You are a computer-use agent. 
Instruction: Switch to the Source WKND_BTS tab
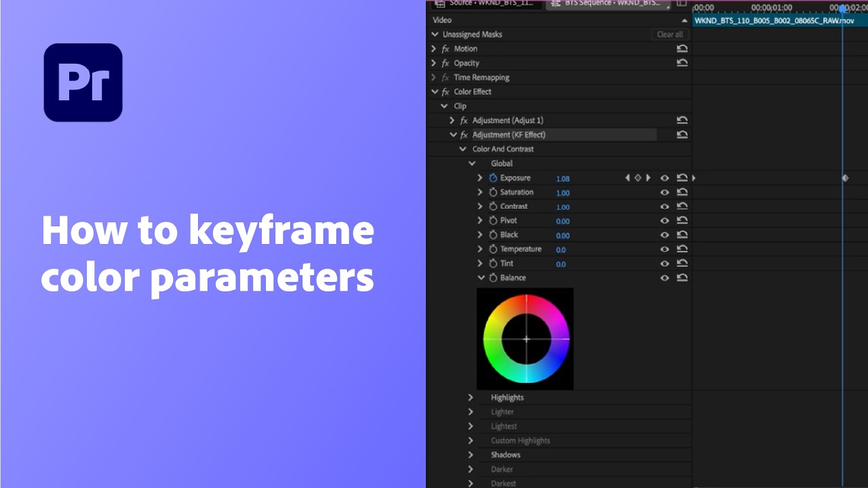coord(486,4)
